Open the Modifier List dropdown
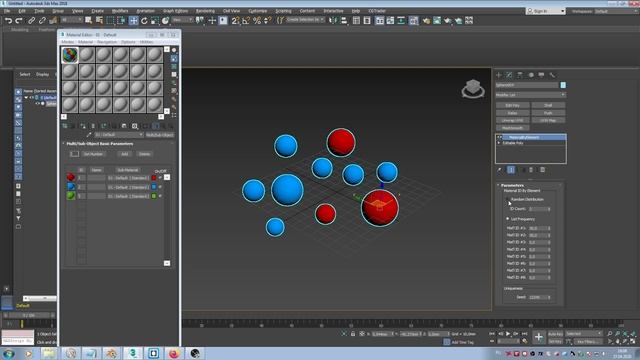 [x=531, y=95]
